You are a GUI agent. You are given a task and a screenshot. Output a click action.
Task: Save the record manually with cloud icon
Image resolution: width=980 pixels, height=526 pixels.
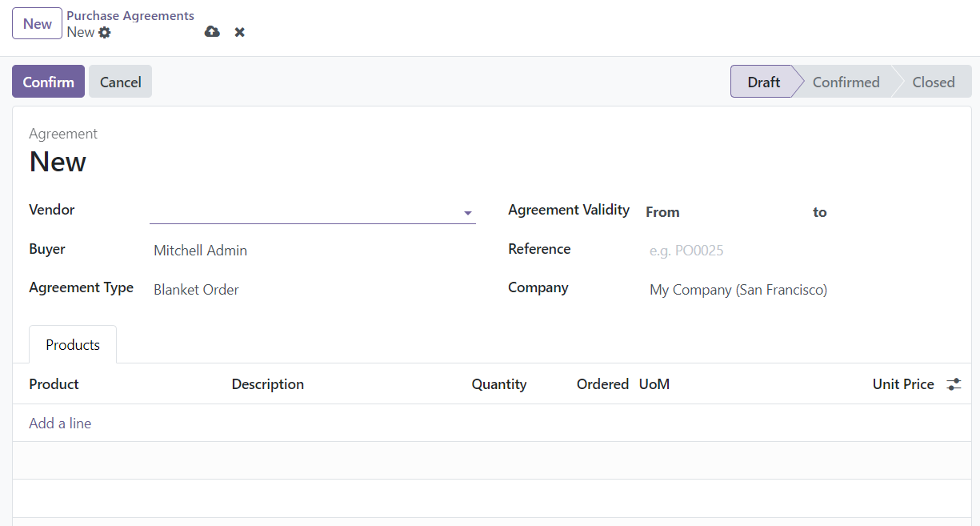(x=212, y=32)
